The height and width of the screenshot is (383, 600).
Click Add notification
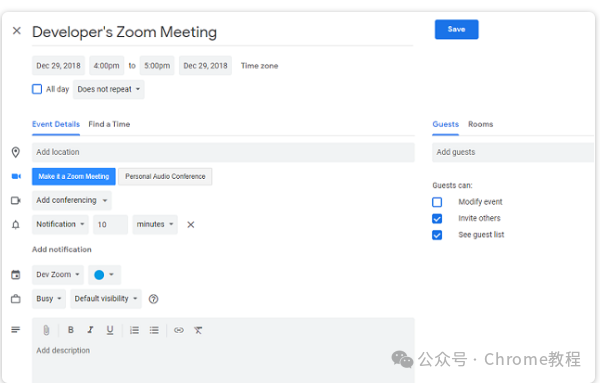(x=62, y=249)
